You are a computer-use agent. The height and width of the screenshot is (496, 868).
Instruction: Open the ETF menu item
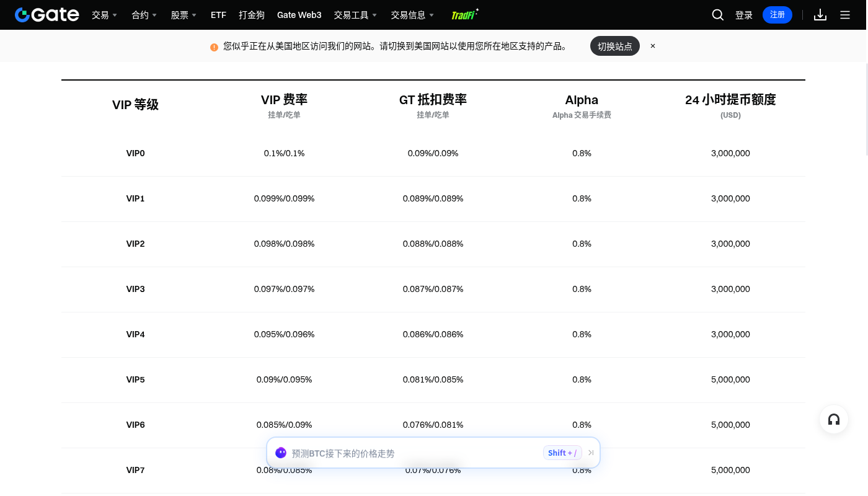tap(218, 15)
